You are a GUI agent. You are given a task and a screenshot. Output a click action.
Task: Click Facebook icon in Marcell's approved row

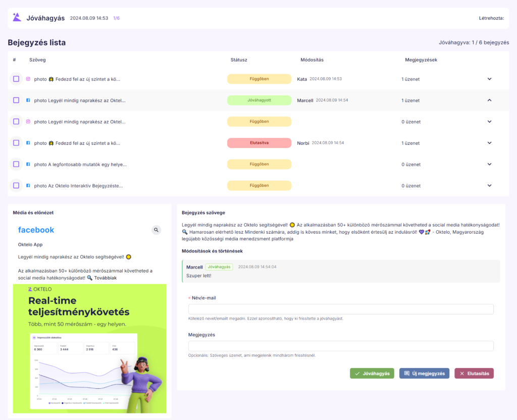28,100
